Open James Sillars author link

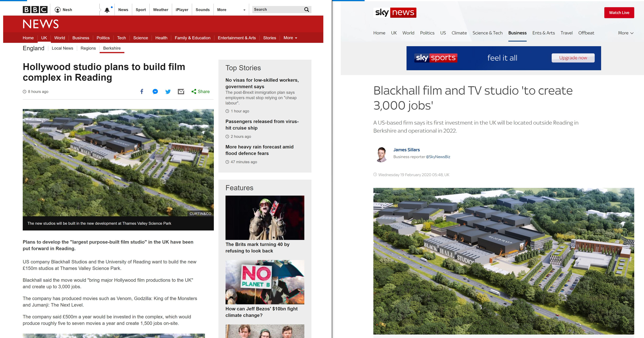pyautogui.click(x=407, y=150)
